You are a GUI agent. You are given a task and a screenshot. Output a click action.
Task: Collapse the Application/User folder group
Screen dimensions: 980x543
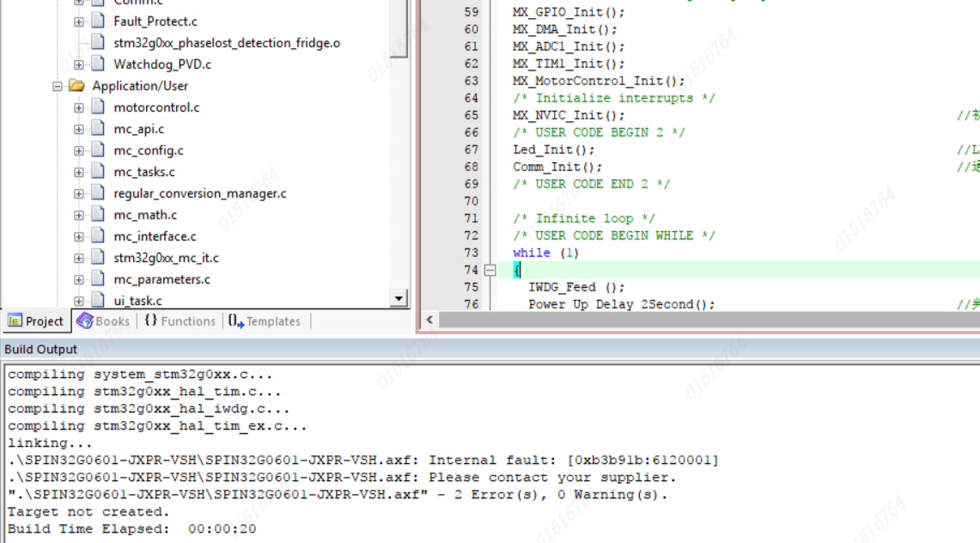(x=58, y=86)
